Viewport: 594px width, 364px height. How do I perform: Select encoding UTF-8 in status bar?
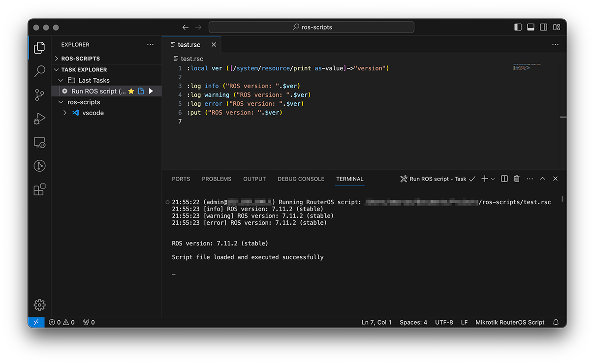point(444,322)
